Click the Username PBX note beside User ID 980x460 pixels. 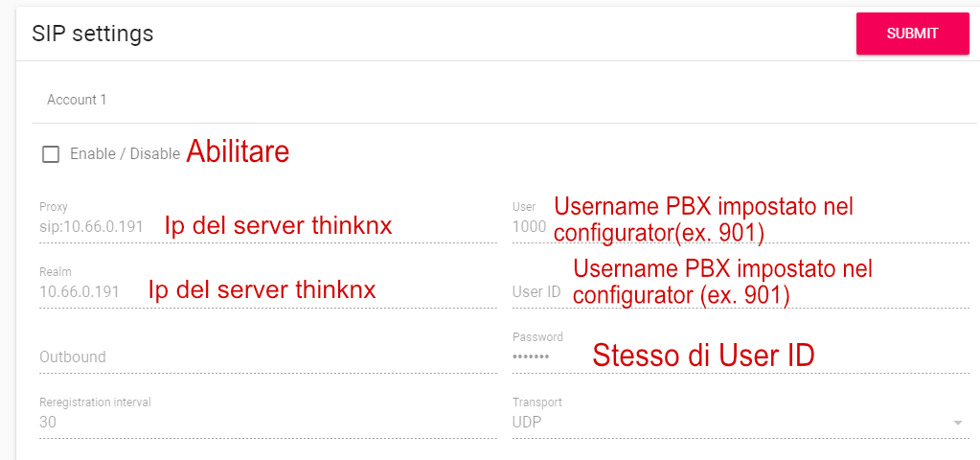[x=722, y=283]
